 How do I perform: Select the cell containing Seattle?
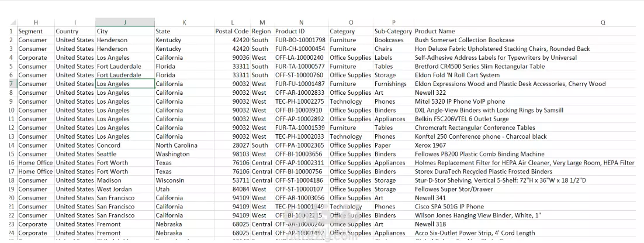coord(125,154)
